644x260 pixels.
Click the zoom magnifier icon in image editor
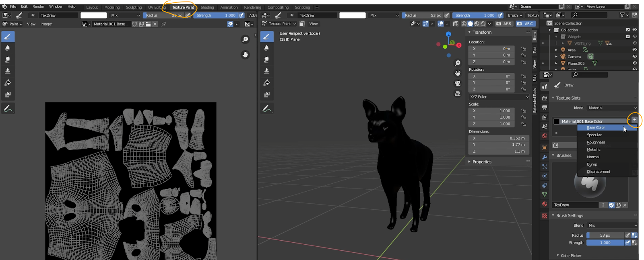coord(245,39)
